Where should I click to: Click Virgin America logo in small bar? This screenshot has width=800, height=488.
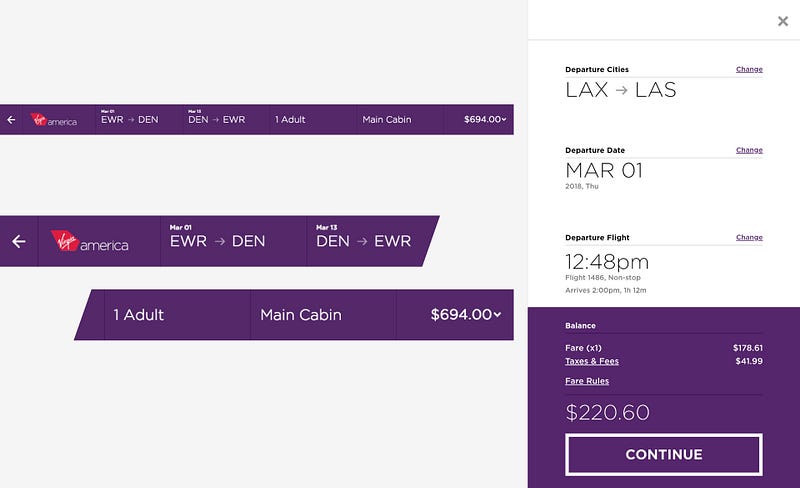click(x=53, y=120)
